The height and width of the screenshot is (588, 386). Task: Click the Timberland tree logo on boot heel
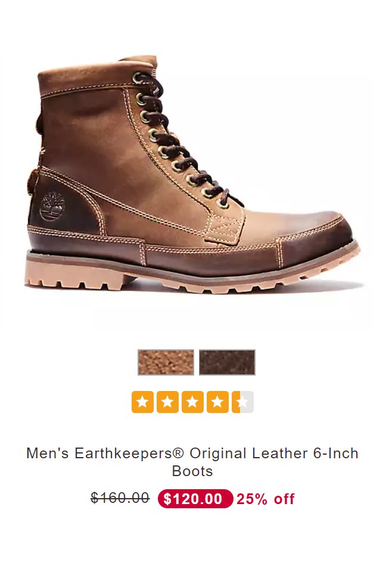tap(52, 207)
